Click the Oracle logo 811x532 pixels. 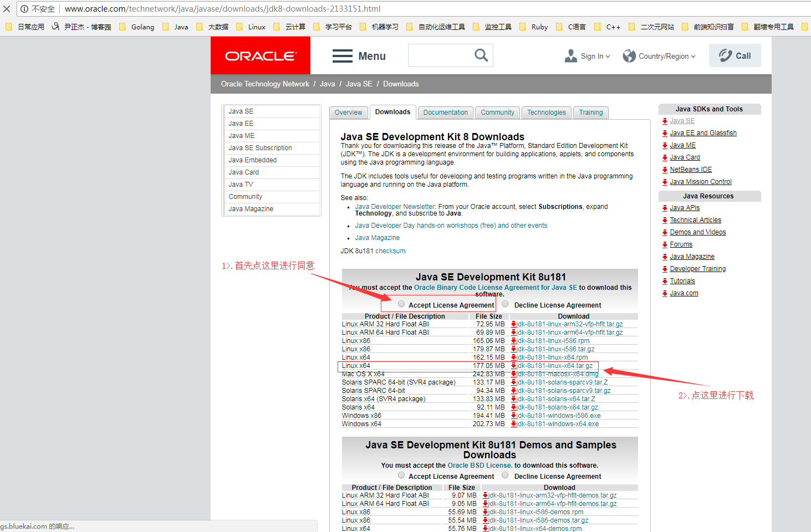261,55
